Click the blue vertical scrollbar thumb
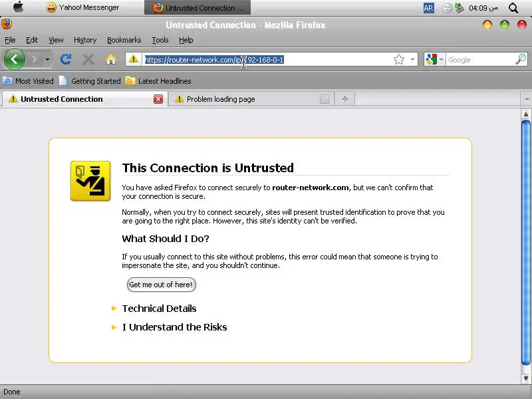This screenshot has width=532, height=399. [x=526, y=243]
